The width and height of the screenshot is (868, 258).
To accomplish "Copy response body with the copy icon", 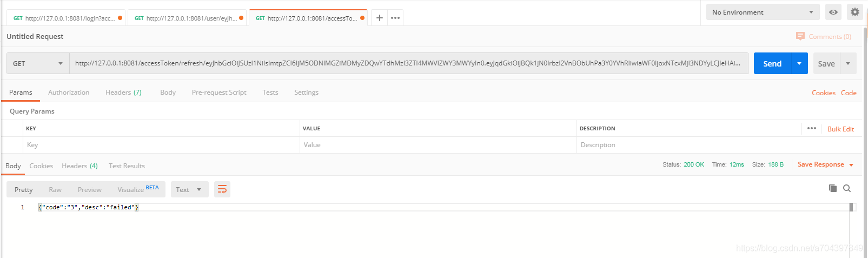I will pyautogui.click(x=833, y=188).
